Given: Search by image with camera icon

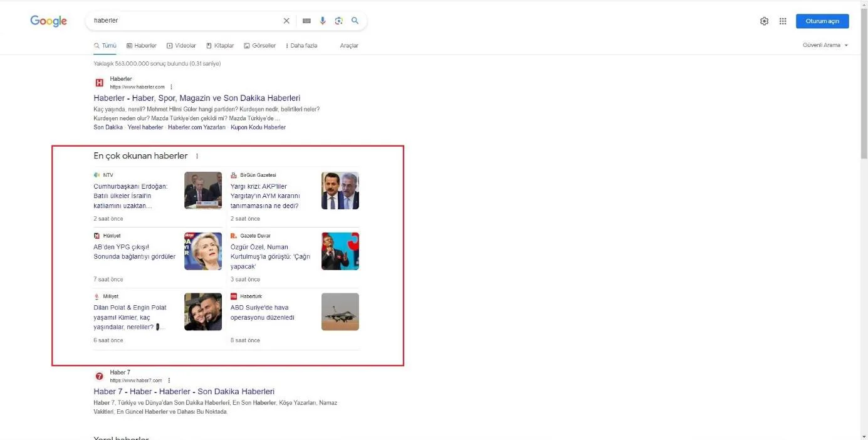Looking at the screenshot, I should coord(338,21).
